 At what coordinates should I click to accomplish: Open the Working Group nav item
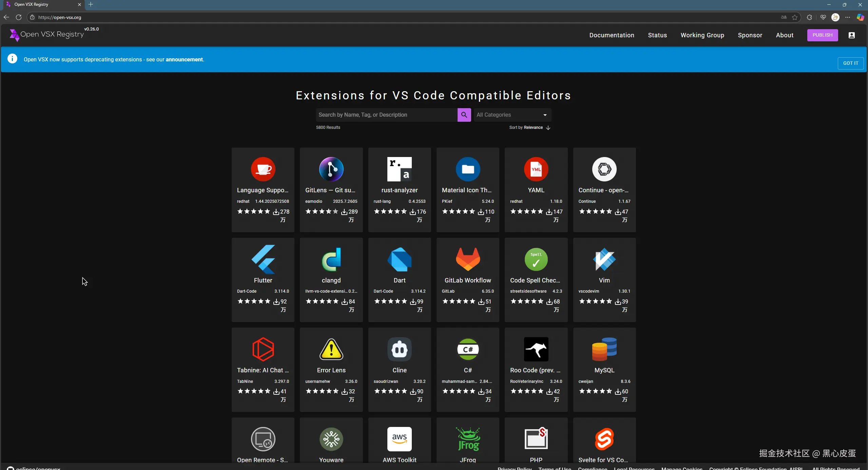[x=702, y=35]
